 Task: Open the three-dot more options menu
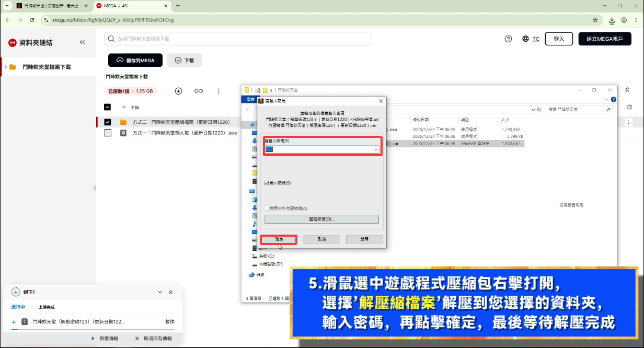pyautogui.click(x=218, y=91)
